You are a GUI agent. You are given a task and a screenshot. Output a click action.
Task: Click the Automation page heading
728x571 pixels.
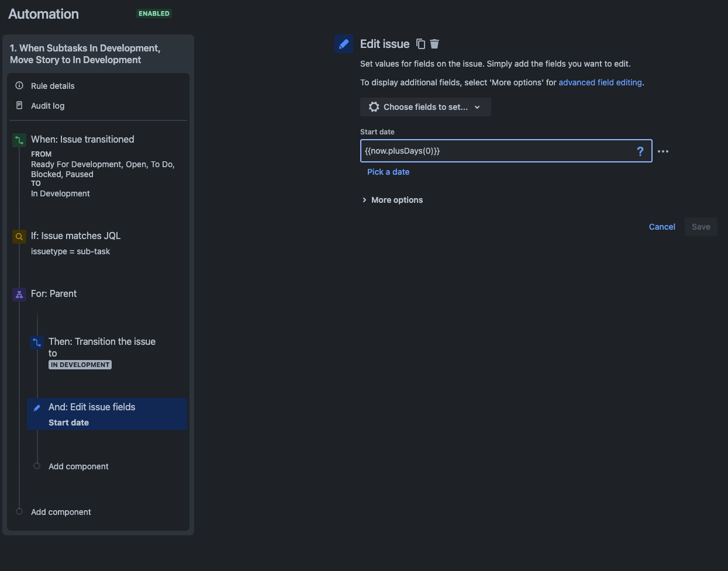(x=43, y=14)
